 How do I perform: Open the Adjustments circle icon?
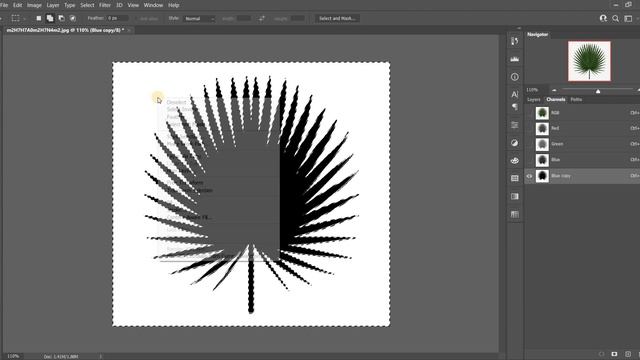(x=515, y=143)
